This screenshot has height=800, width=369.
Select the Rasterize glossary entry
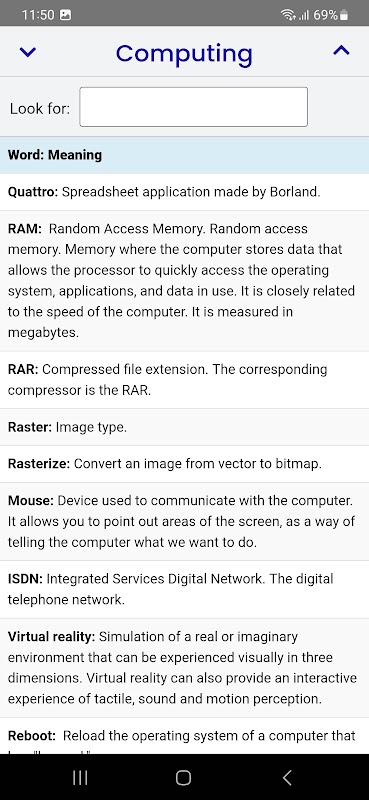click(184, 464)
